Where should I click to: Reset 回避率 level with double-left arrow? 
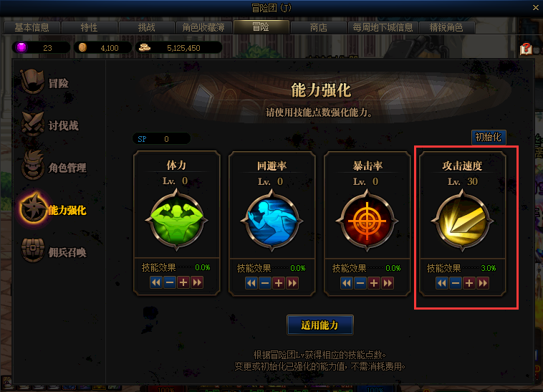tap(251, 283)
